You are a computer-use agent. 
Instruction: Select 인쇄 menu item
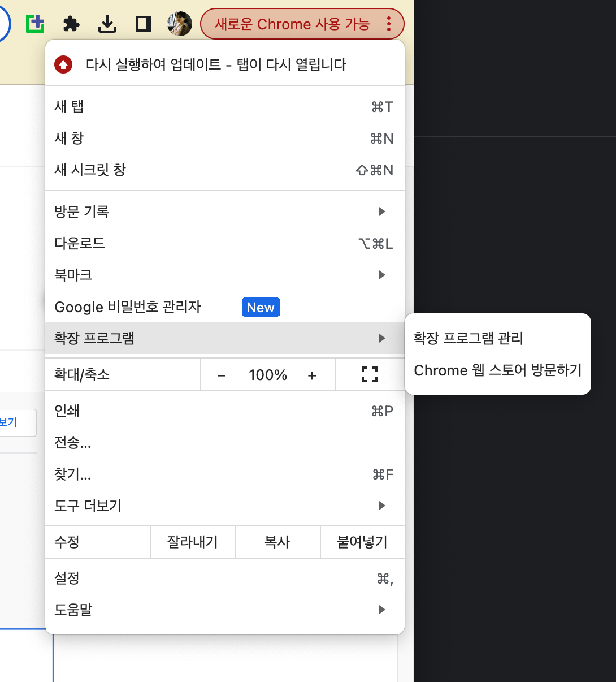225,411
